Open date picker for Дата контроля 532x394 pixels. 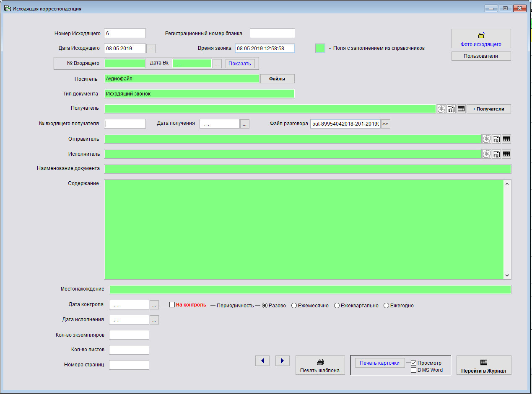[154, 305]
